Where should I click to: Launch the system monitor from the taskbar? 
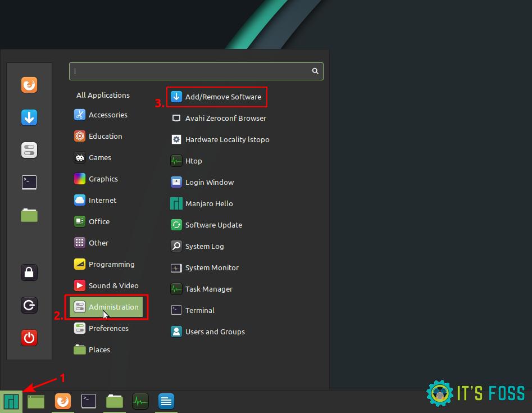pyautogui.click(x=140, y=401)
